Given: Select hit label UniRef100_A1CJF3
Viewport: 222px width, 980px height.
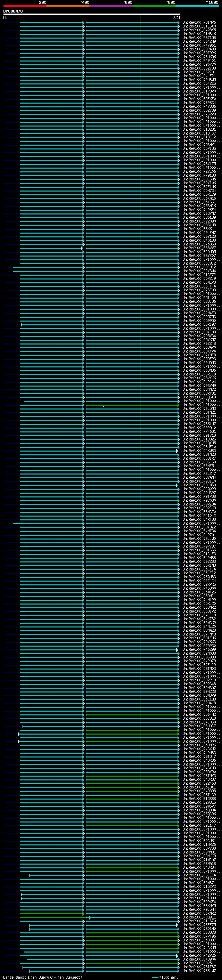Looking at the screenshot, I should click(199, 554).
